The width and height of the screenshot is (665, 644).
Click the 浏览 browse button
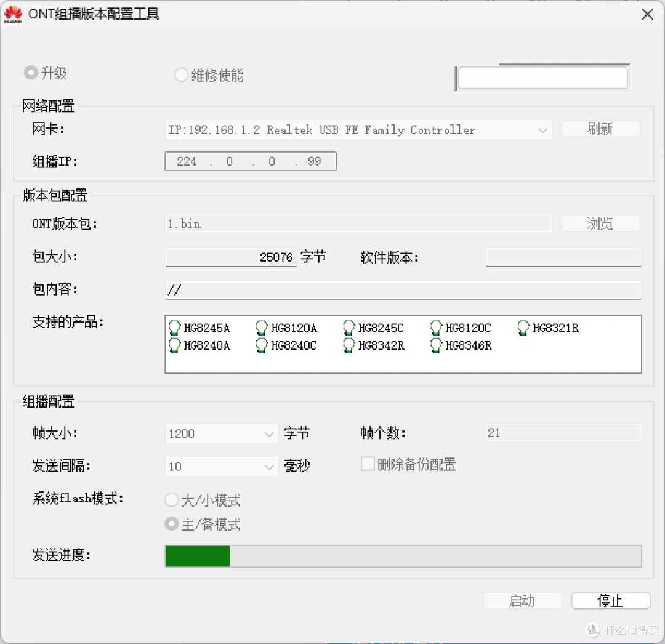point(601,223)
